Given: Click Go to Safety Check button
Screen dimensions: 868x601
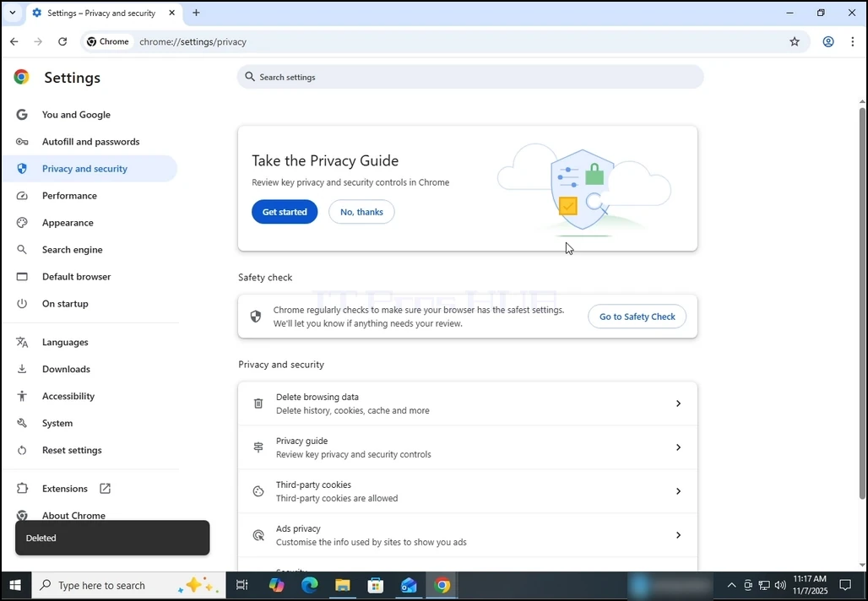Looking at the screenshot, I should point(637,317).
